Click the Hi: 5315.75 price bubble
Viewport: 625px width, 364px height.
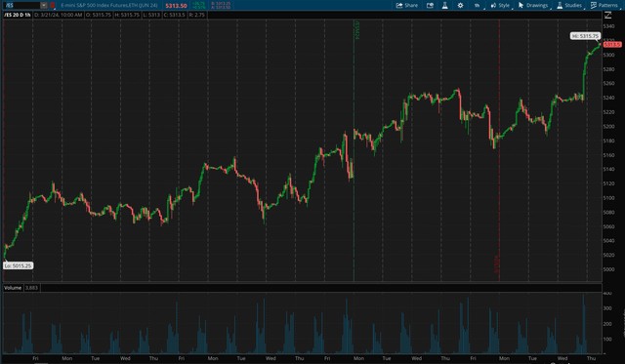click(585, 36)
